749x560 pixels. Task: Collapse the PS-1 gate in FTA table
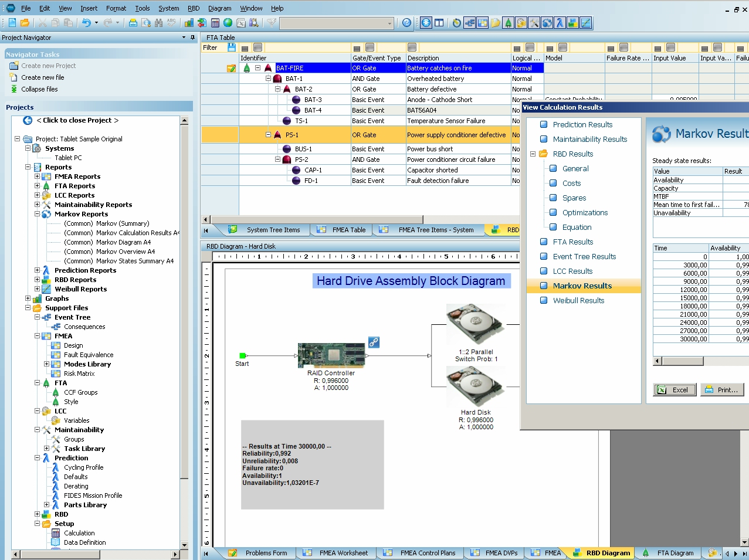coord(268,135)
